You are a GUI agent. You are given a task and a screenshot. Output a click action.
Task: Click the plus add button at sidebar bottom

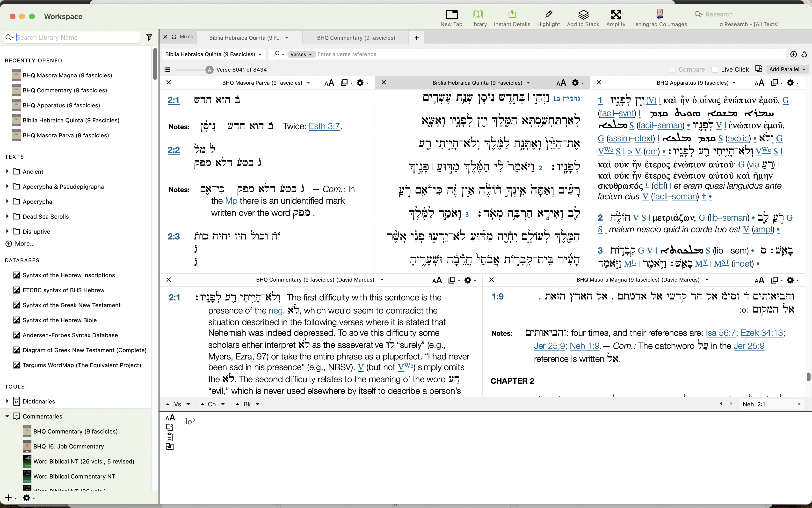(8, 498)
